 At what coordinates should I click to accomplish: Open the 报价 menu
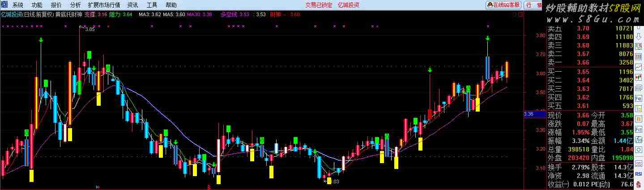point(56,5)
